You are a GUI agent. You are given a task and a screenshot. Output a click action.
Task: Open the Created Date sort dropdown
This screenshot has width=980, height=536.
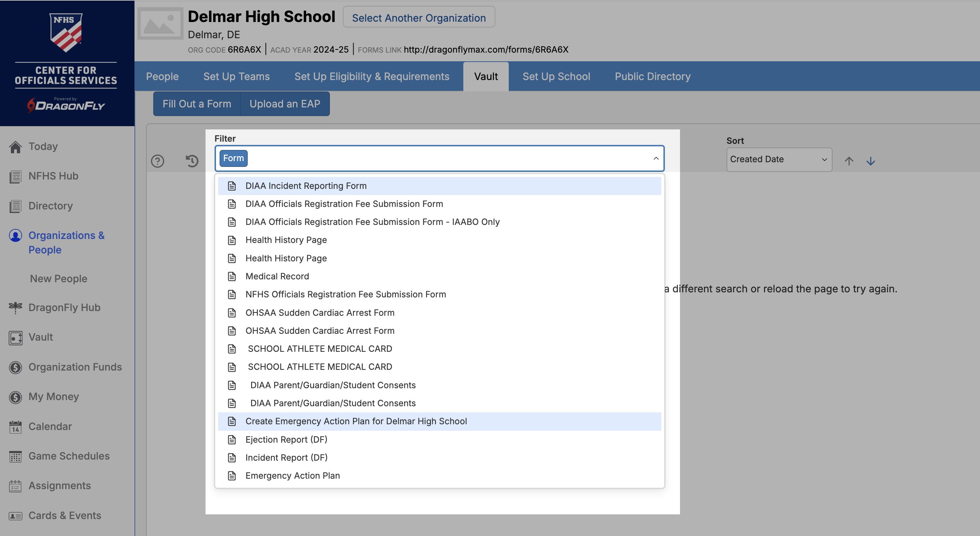(779, 159)
